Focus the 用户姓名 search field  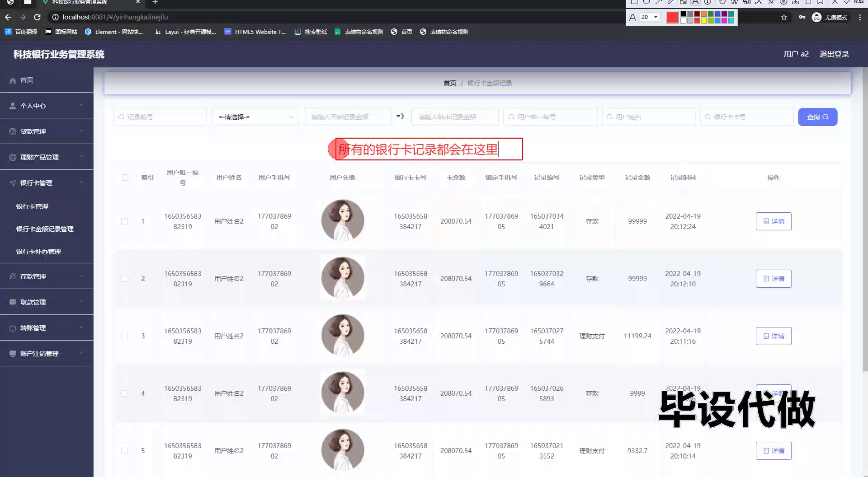click(648, 117)
